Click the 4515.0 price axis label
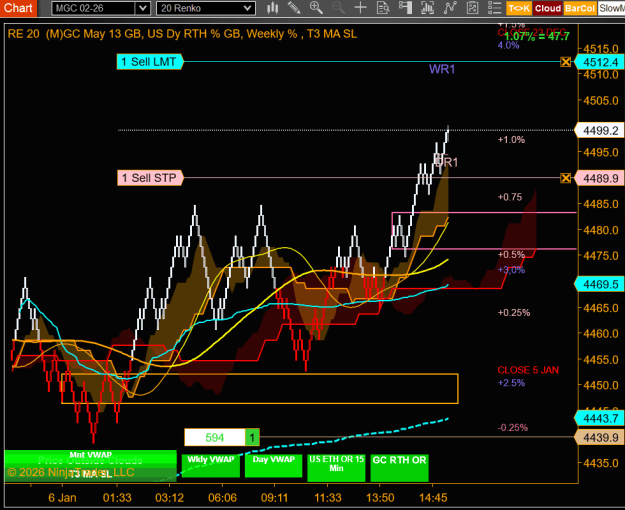 (x=601, y=49)
